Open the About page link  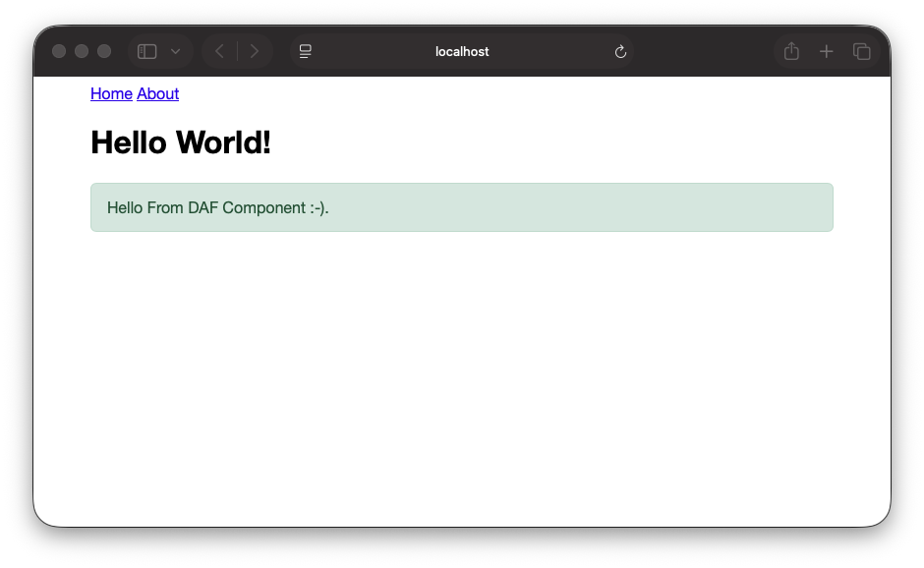pyautogui.click(x=158, y=93)
